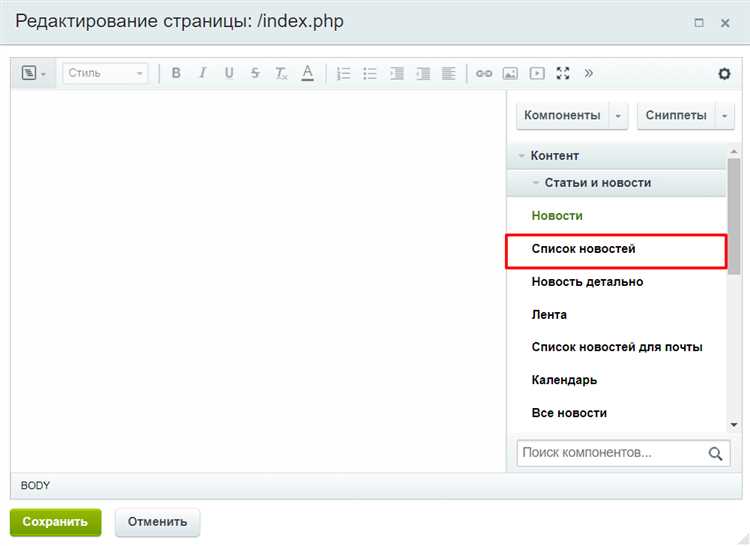Select the Календарь component
The width and height of the screenshot is (750, 546).
click(564, 380)
